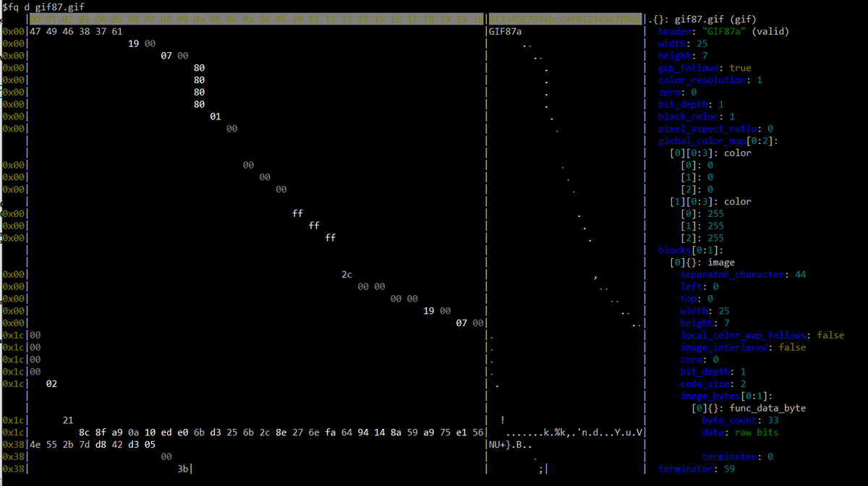Select the 'header: "GIF87a" (valid)' field

(723, 32)
